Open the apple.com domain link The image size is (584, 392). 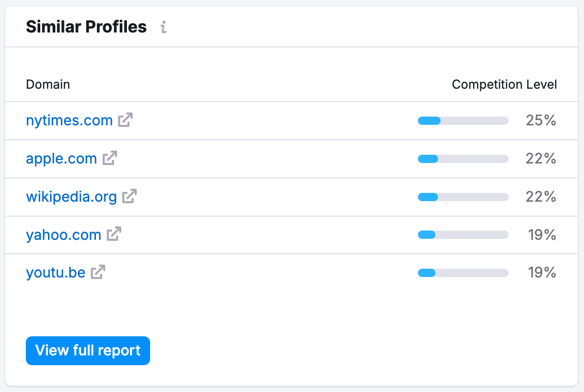[x=61, y=158]
